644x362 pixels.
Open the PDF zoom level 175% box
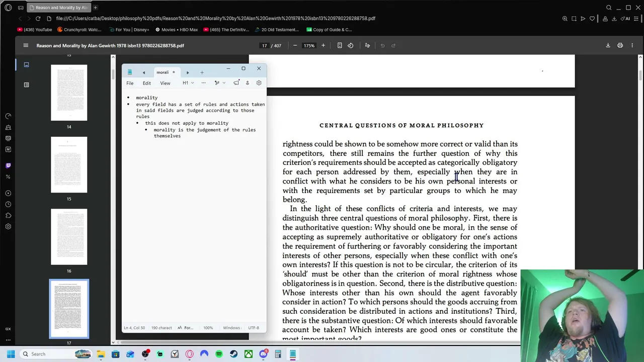309,45
